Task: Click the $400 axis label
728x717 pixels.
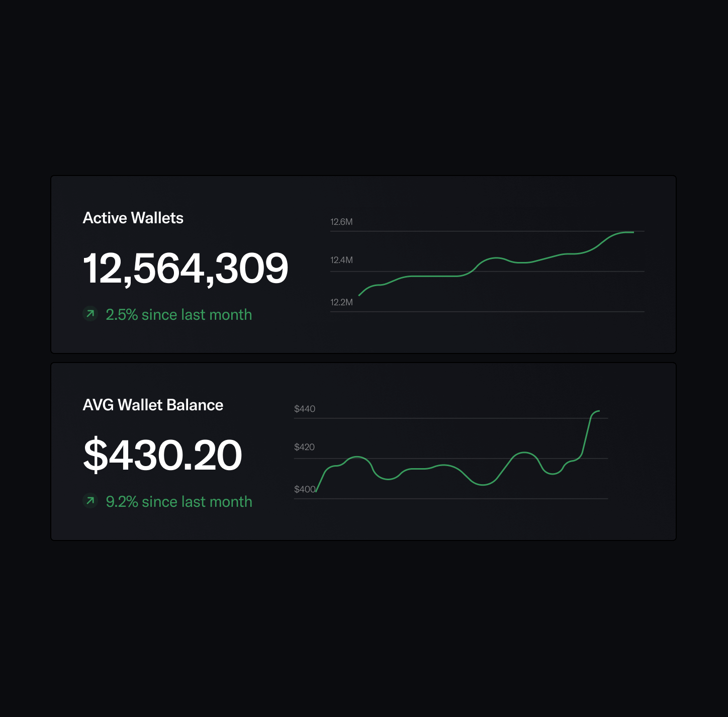Action: (x=304, y=489)
